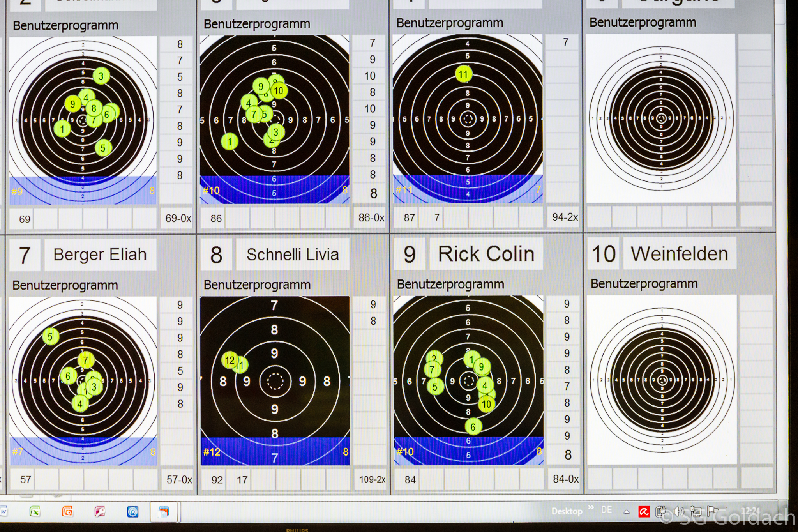Select the total score 69-0x

click(x=178, y=218)
